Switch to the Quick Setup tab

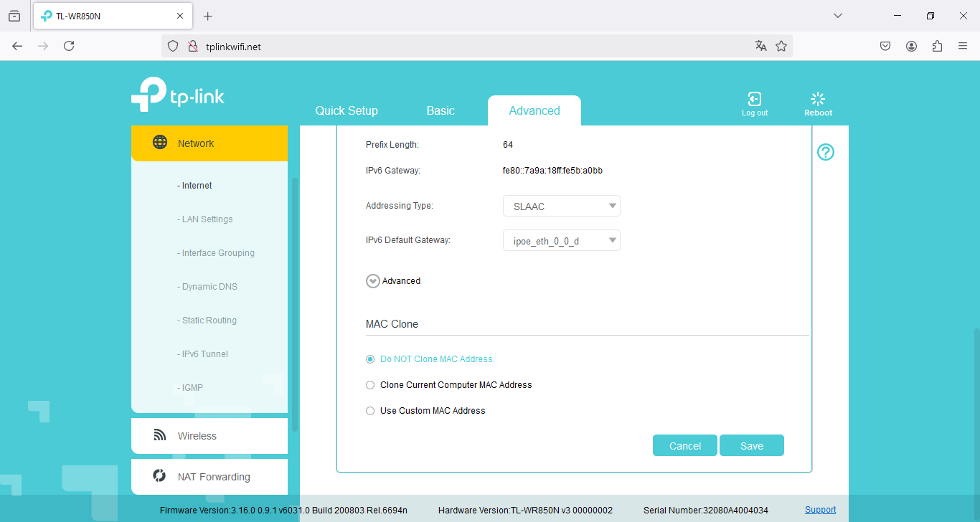point(347,110)
